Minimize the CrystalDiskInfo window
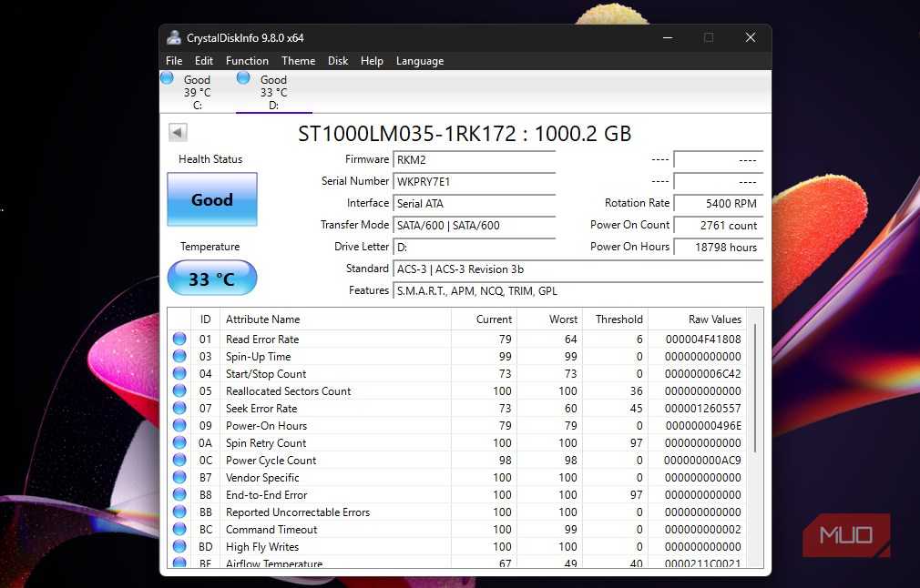The height and width of the screenshot is (588, 920). (668, 37)
